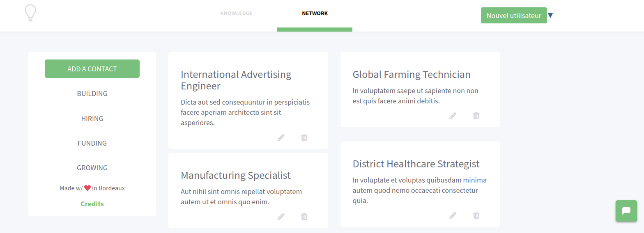Click the Nouvel utilisateur button
The image size is (644, 233).
click(513, 16)
